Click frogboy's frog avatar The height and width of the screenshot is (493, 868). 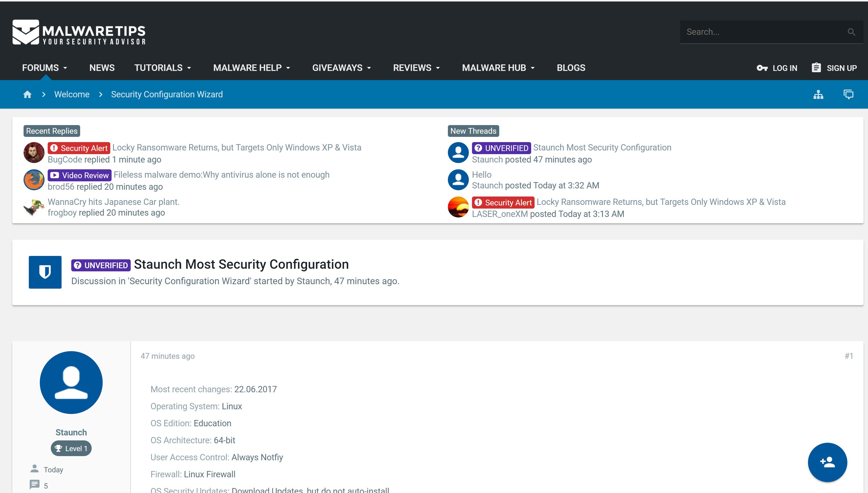click(x=34, y=207)
